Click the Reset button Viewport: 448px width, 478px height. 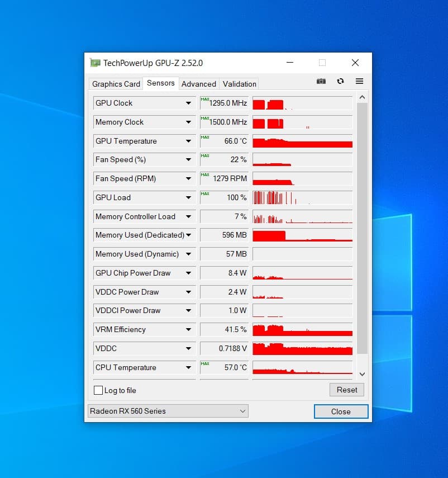tap(346, 390)
